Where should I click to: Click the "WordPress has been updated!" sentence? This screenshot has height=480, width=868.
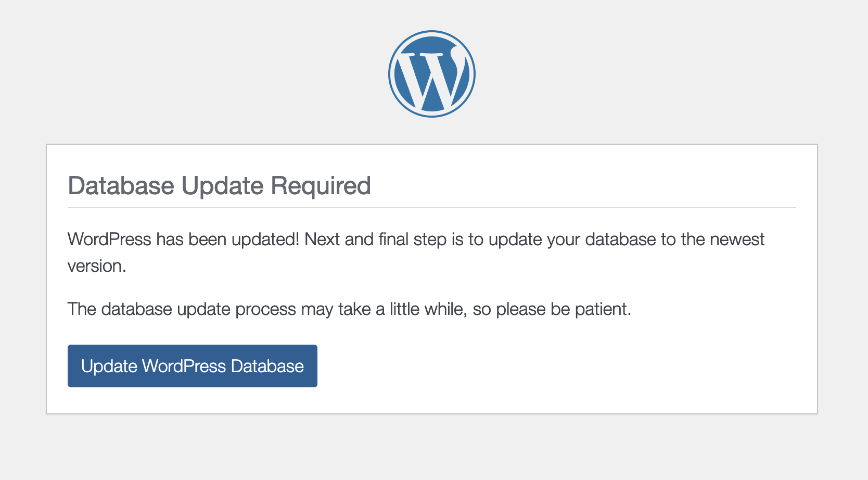point(184,239)
